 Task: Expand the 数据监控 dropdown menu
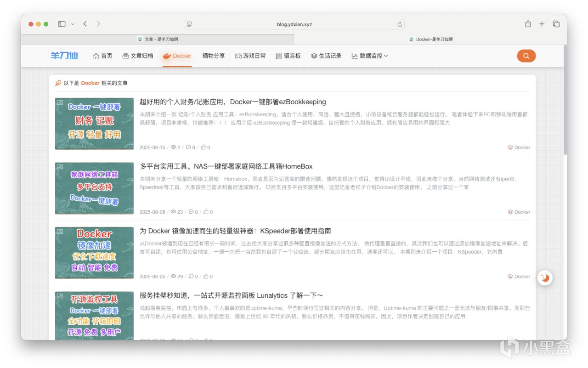click(x=370, y=56)
